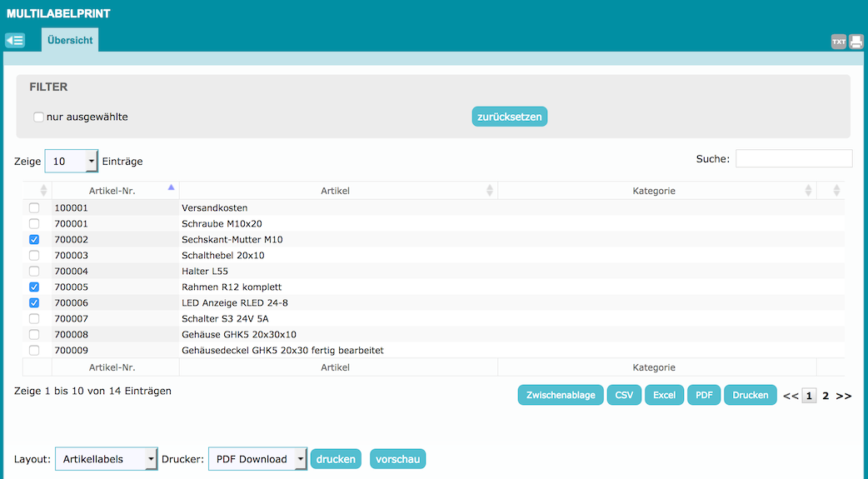
Task: Go to next page with >> arrows
Action: 844,396
